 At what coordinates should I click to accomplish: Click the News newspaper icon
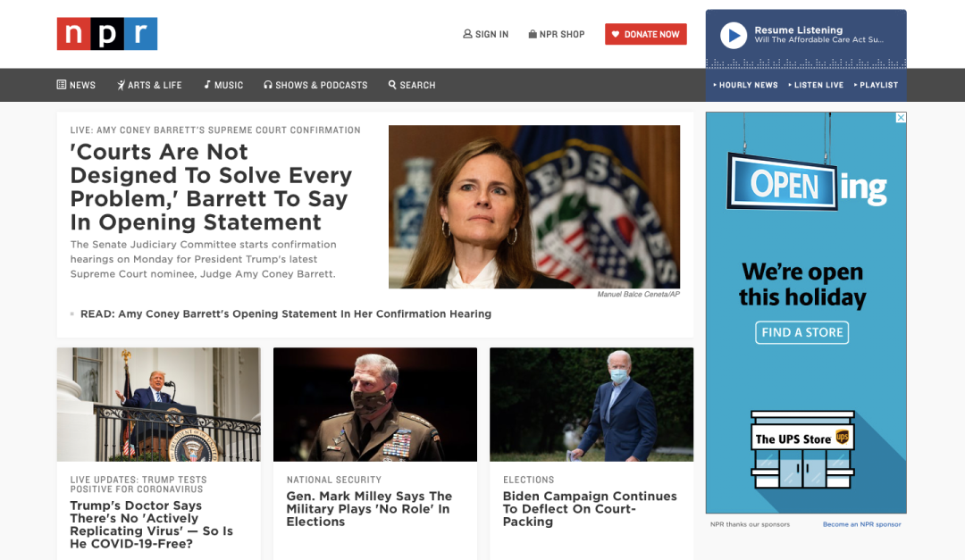62,85
